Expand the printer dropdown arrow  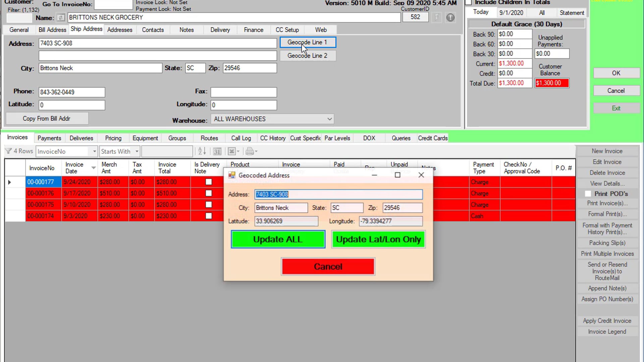coord(256,152)
